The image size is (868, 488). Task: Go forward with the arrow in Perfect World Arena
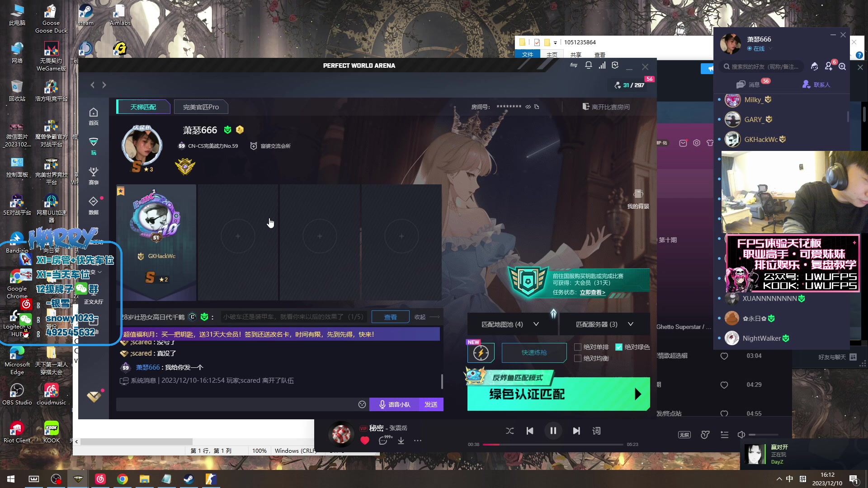(x=104, y=85)
